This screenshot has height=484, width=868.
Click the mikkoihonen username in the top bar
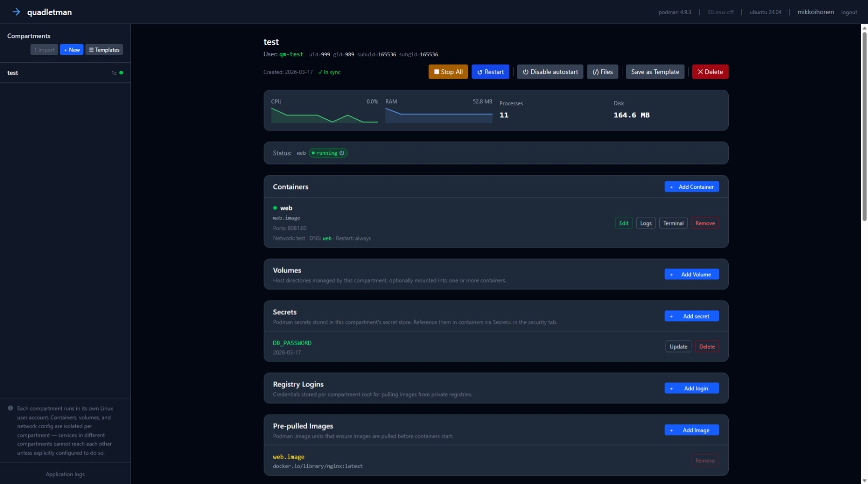click(816, 12)
